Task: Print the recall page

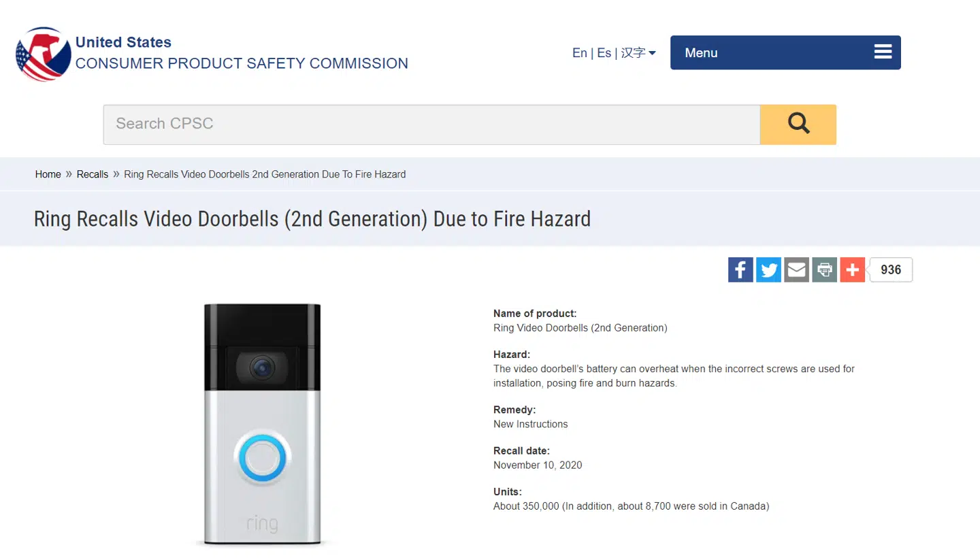Action: click(824, 270)
